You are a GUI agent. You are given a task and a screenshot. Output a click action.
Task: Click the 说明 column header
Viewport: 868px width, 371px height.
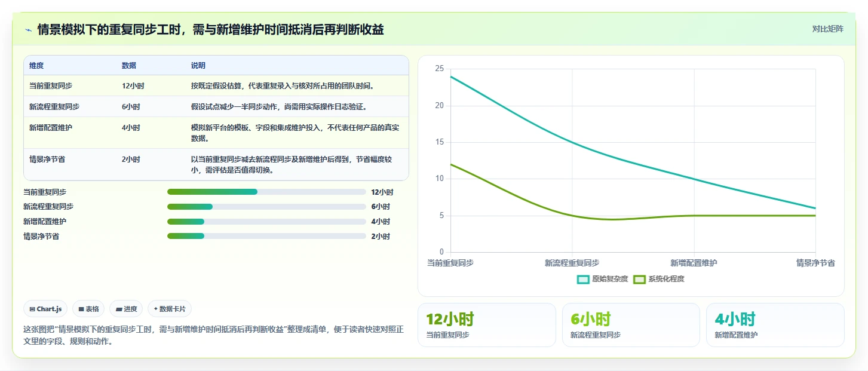pyautogui.click(x=198, y=65)
